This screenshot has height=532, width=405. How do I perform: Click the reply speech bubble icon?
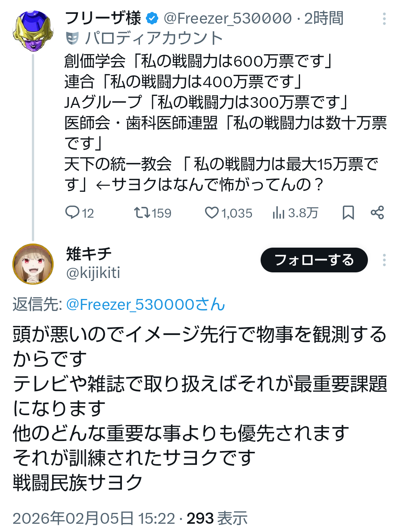point(72,212)
